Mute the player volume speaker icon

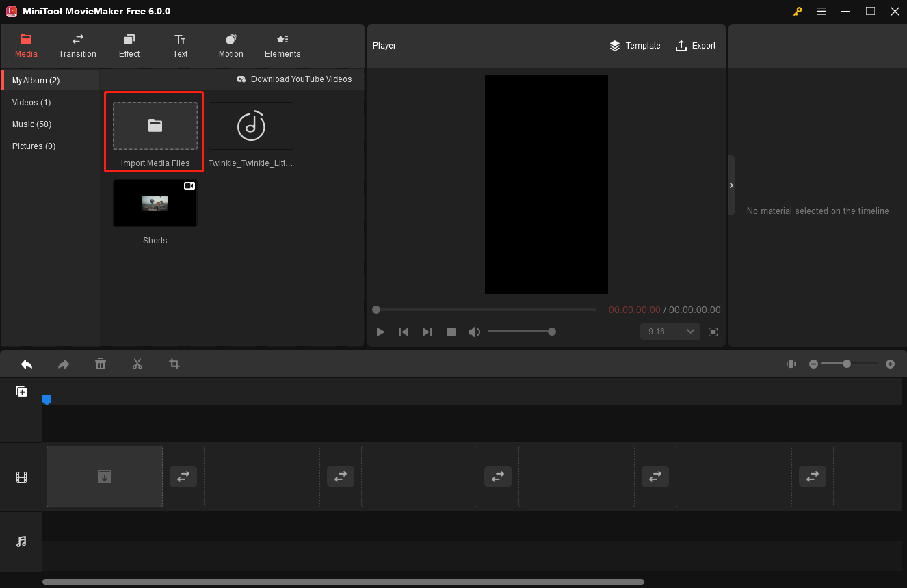coord(473,332)
